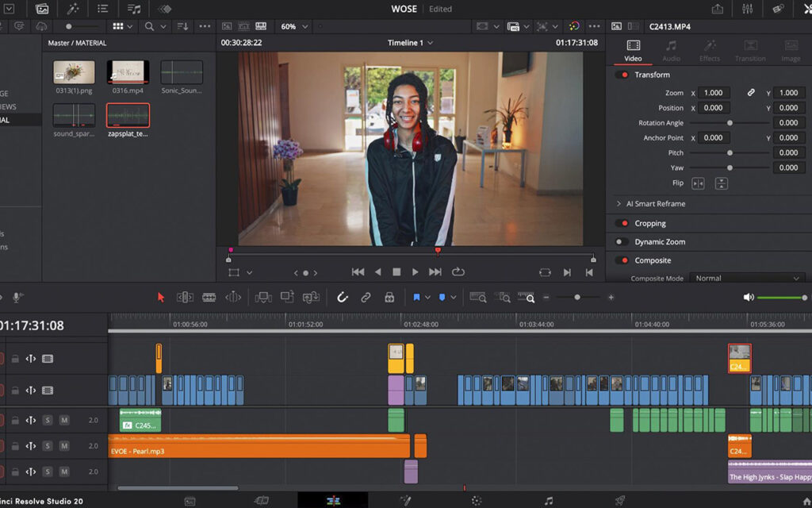Screen dimensions: 812x508
Task: Open the Composite Mode dropdown
Action: 747,279
